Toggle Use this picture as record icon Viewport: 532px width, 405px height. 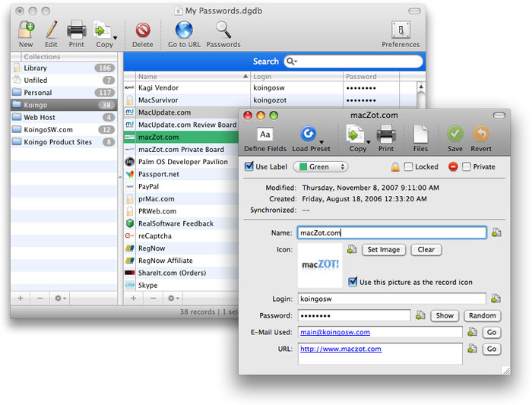pos(353,282)
